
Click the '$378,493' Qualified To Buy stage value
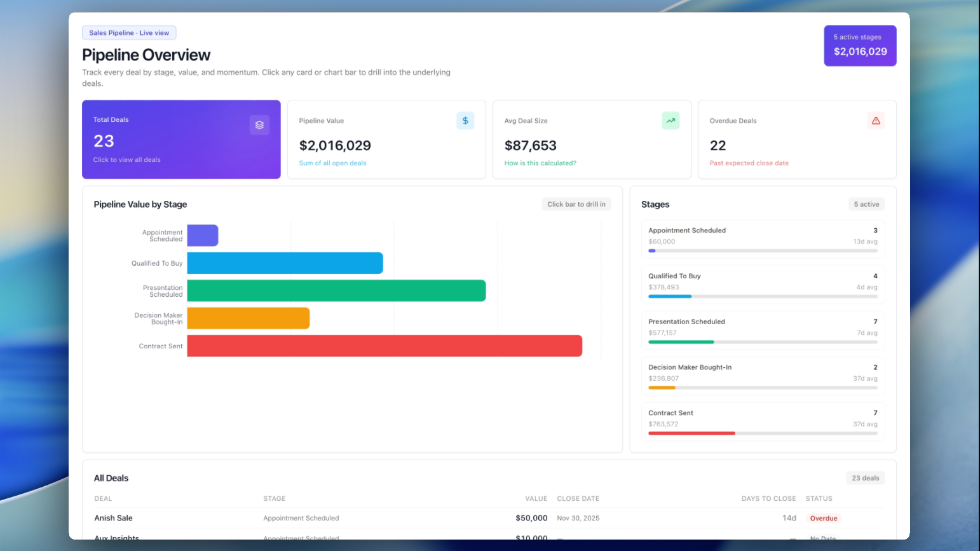coord(664,287)
